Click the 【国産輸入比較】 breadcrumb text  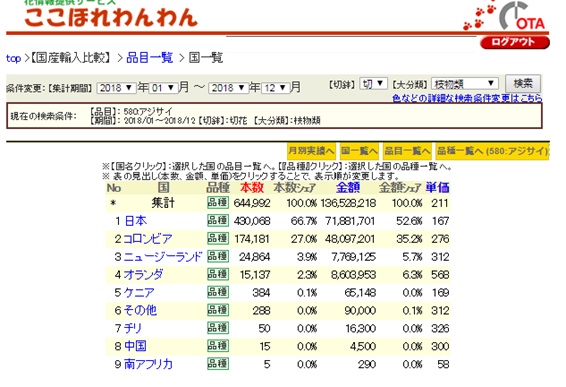(71, 58)
